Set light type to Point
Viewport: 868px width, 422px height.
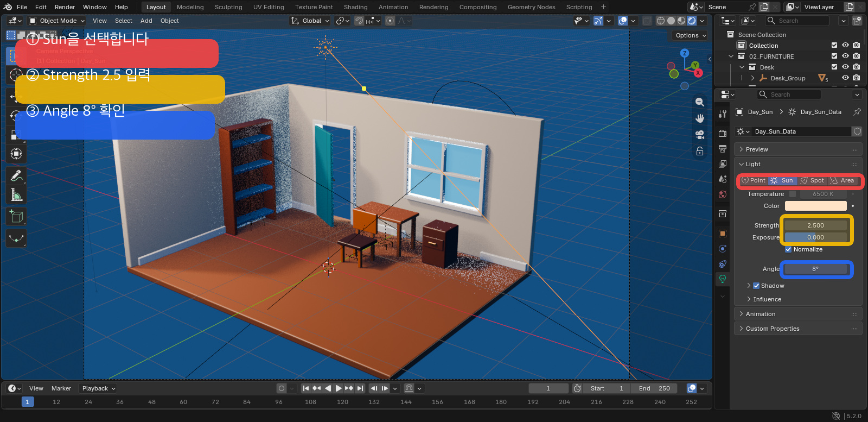point(754,180)
